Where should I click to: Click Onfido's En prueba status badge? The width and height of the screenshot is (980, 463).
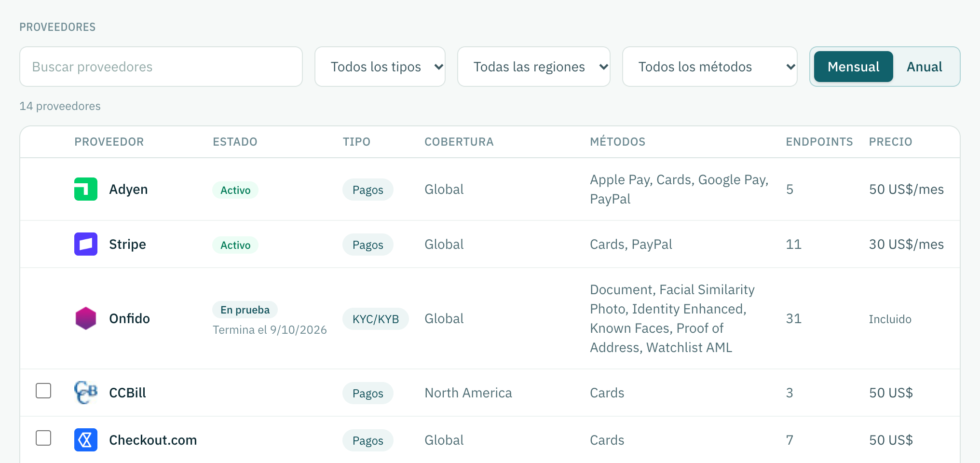(x=245, y=310)
